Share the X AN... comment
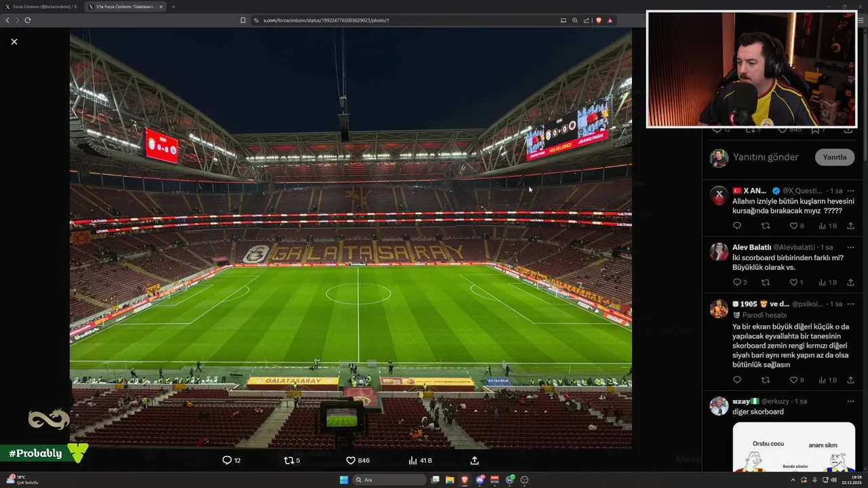 coord(850,226)
